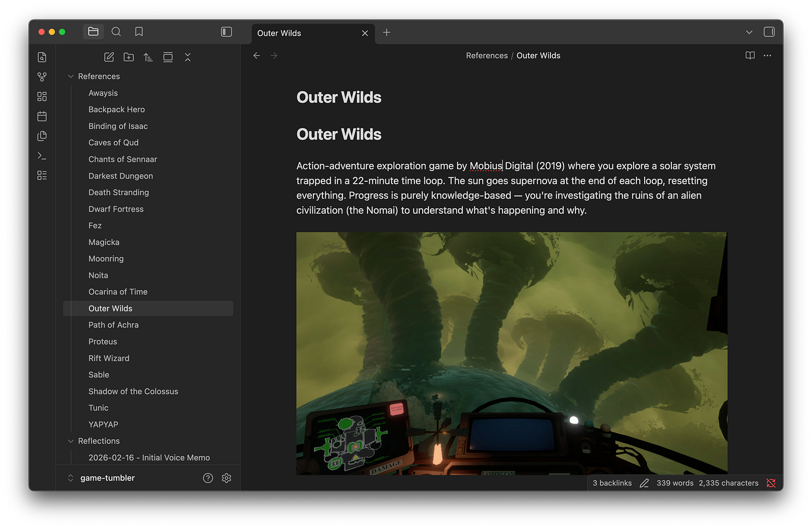Open the file explorer panel icon

(x=93, y=32)
